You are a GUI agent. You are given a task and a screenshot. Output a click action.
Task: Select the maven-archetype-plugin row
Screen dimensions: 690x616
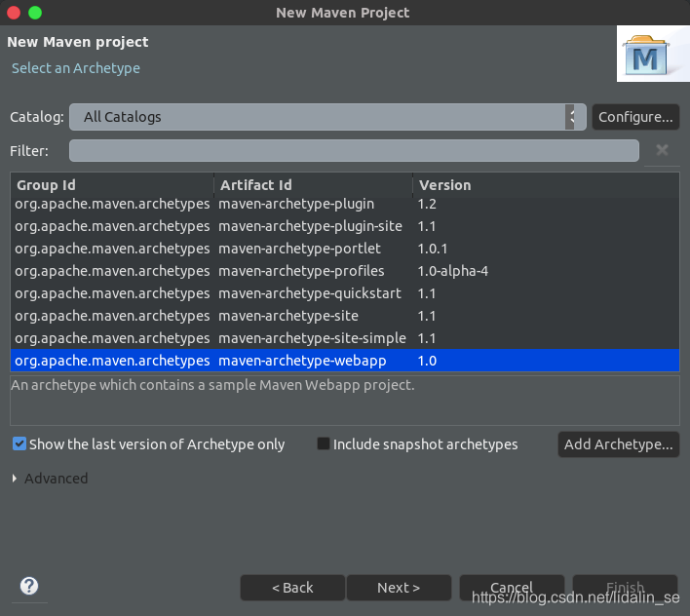point(345,204)
